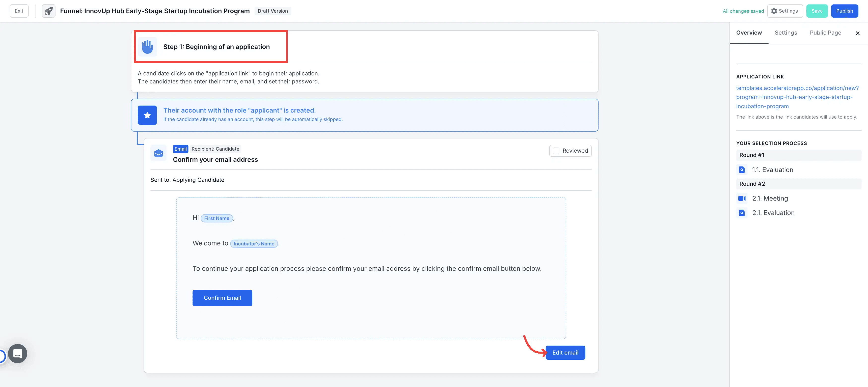Screen dimensions: 868x387
Task: Close the overview side panel
Action: 858,33
